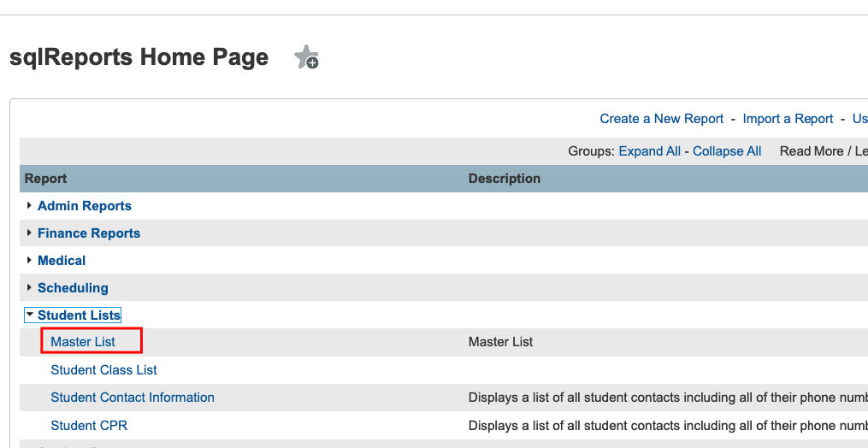Open the Admin Reports group link
This screenshot has width=868, height=448.
point(85,206)
